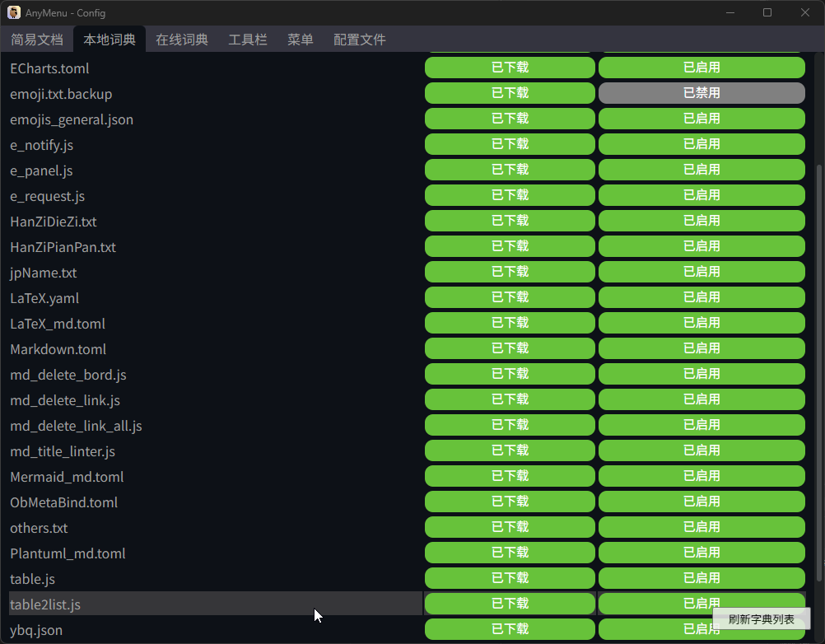Click the vertical scrollbar of dictionary list
This screenshot has height=644, width=825.
coord(818,374)
